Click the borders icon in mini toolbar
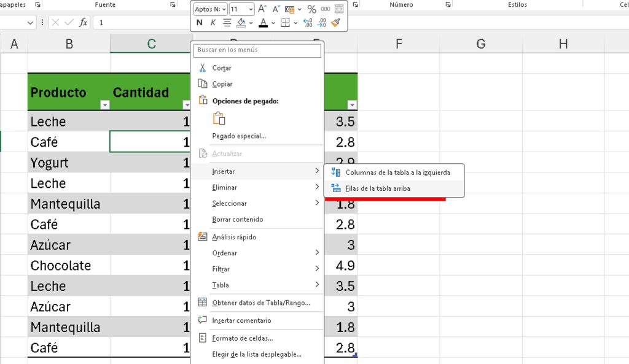Screen dimensions: 629x364 [x=285, y=23]
